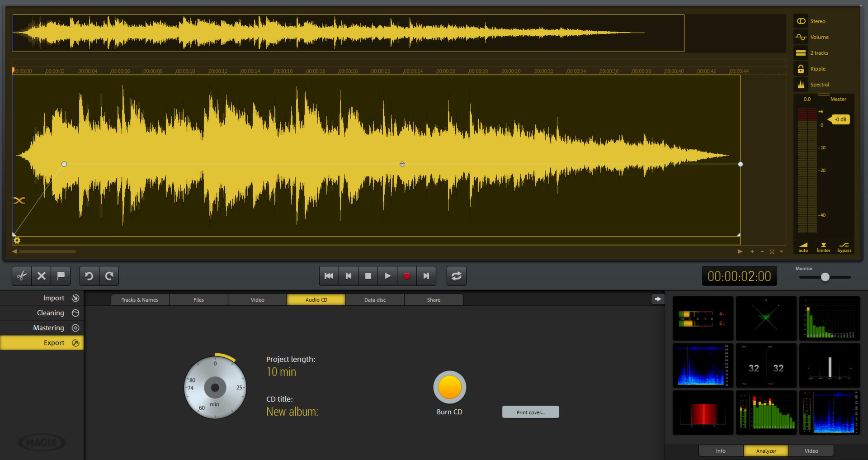Click the delete X icon
Viewport: 868px width, 460px height.
pyautogui.click(x=41, y=276)
